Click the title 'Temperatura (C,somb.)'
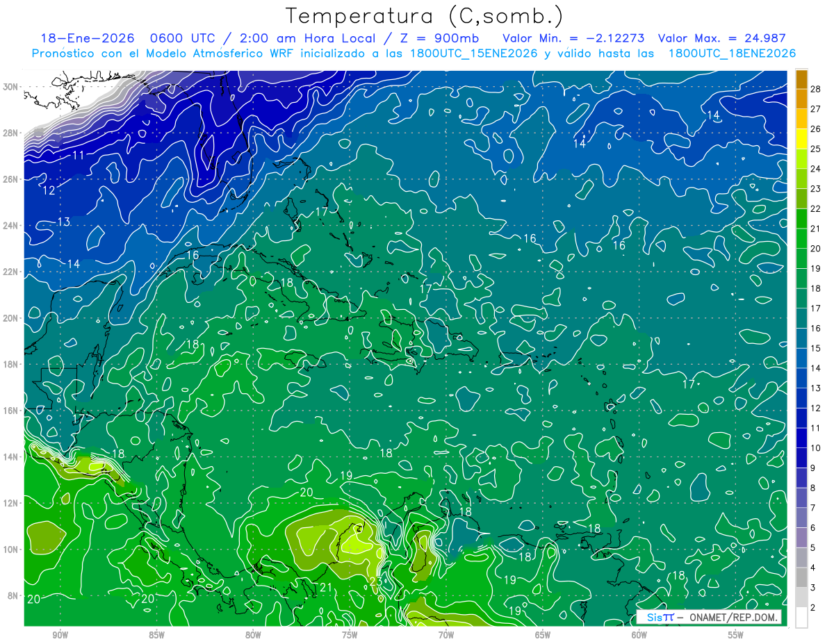The width and height of the screenshot is (834, 644). (x=424, y=16)
